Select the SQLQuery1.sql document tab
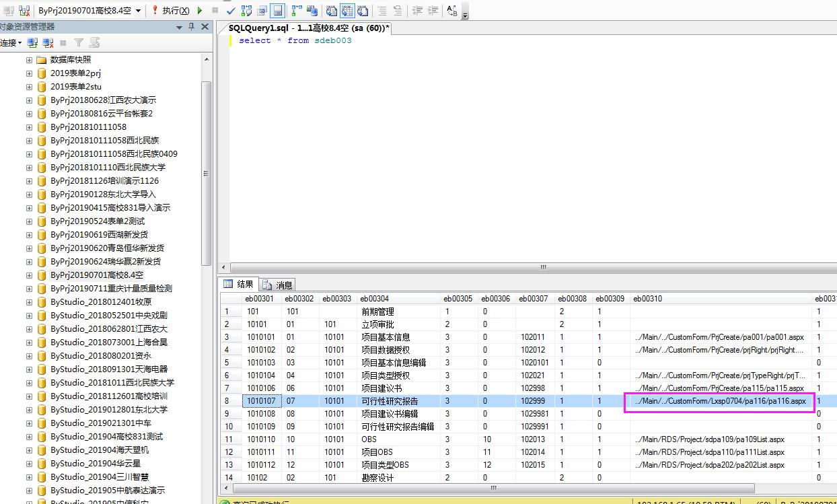The height and width of the screenshot is (504, 837). pyautogui.click(x=308, y=28)
